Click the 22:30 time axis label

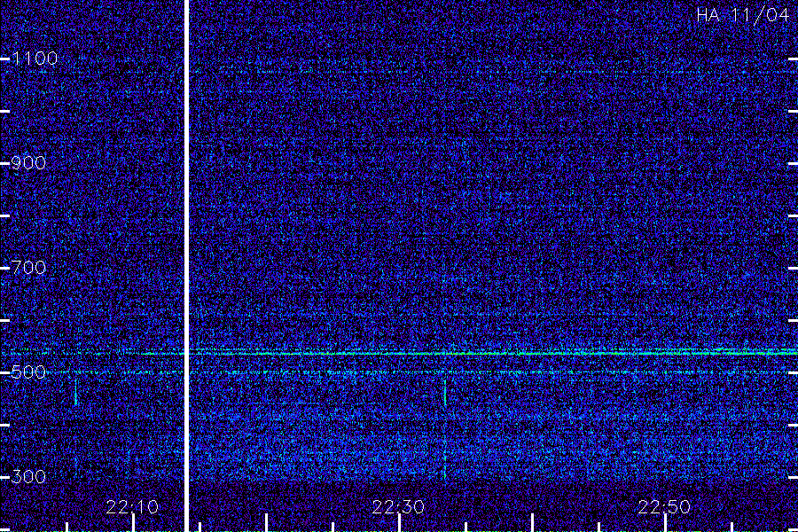(398, 507)
